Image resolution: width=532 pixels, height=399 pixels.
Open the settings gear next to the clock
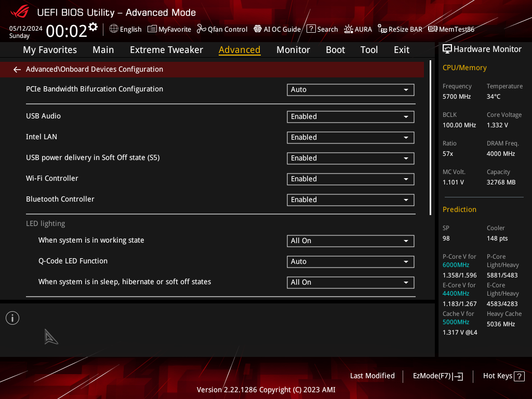point(92,27)
